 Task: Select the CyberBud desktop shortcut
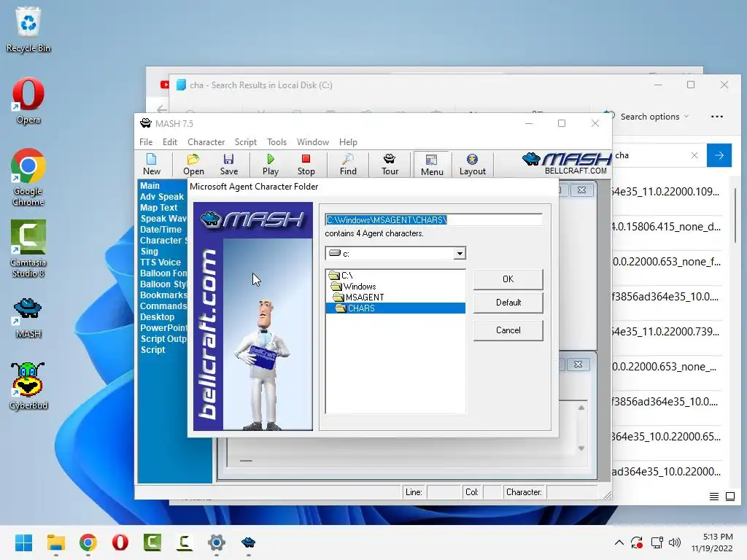pyautogui.click(x=28, y=386)
